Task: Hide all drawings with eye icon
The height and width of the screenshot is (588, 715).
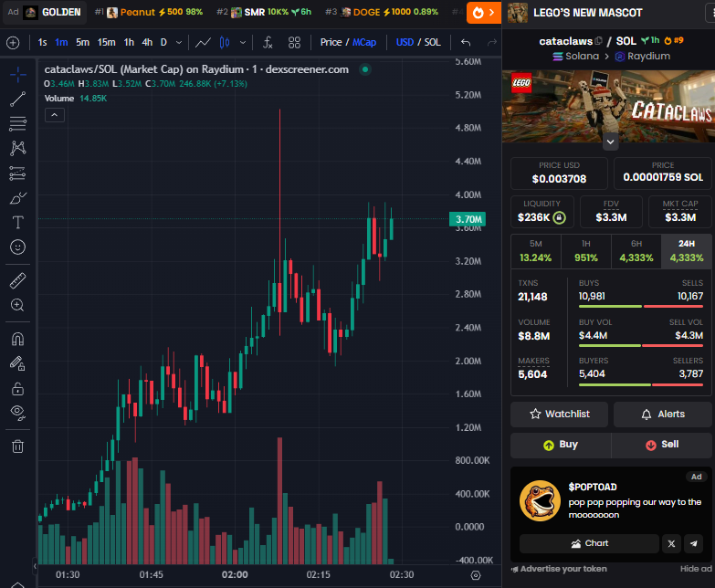Action: point(17,413)
